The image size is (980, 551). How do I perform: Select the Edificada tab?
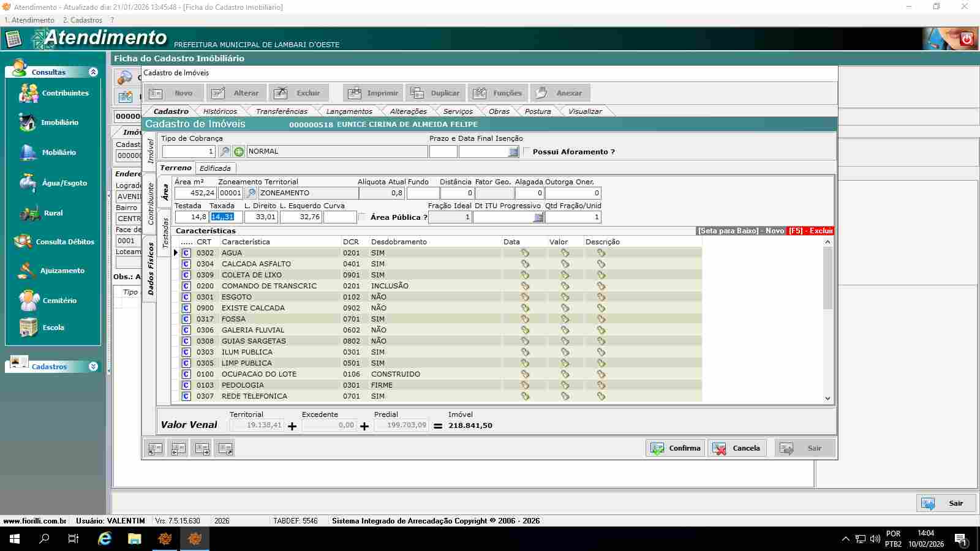[215, 168]
